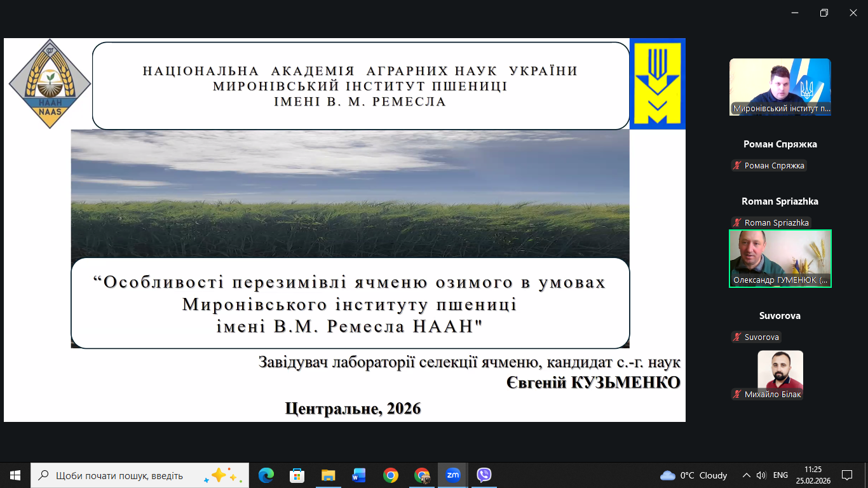This screenshot has height=488, width=868.
Task: Click the muted microphone icon beside Роман Спряжка
Action: click(738, 165)
